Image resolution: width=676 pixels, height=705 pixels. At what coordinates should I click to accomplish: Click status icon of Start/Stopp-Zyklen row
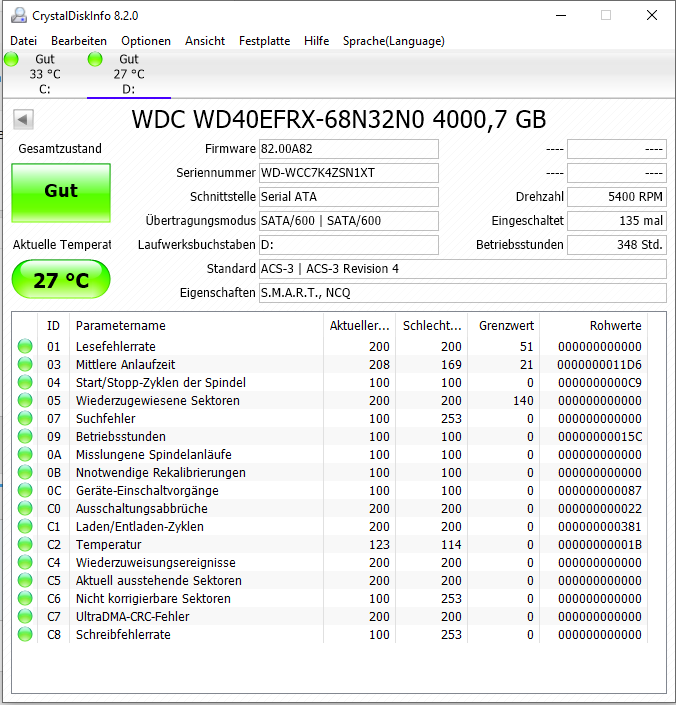coord(25,382)
